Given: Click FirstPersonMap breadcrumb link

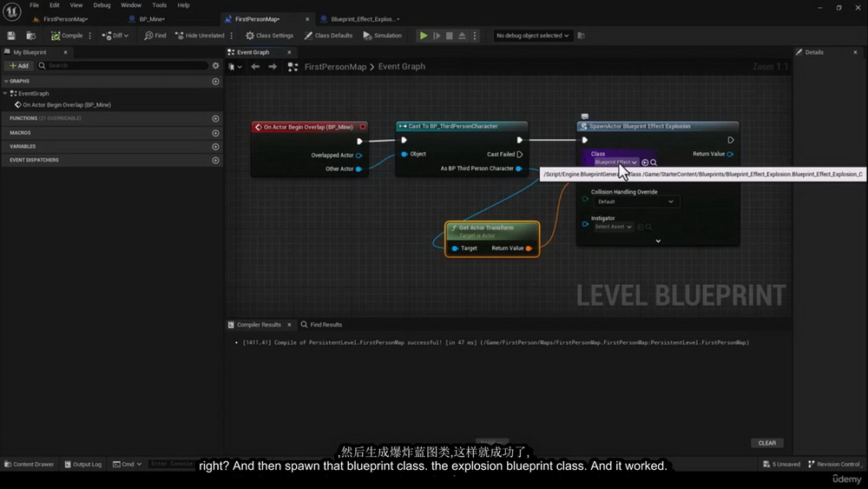Looking at the screenshot, I should coord(335,67).
